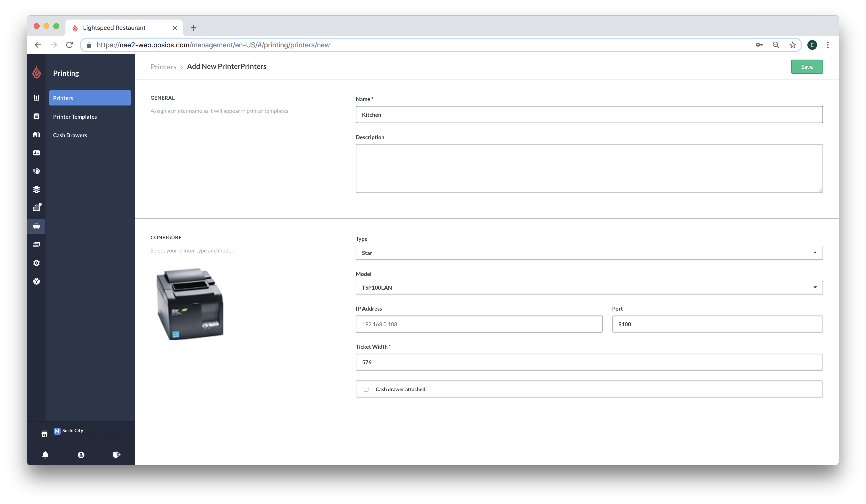Image resolution: width=866 pixels, height=504 pixels.
Task: Click the analytics chart sidebar icon
Action: point(37,98)
